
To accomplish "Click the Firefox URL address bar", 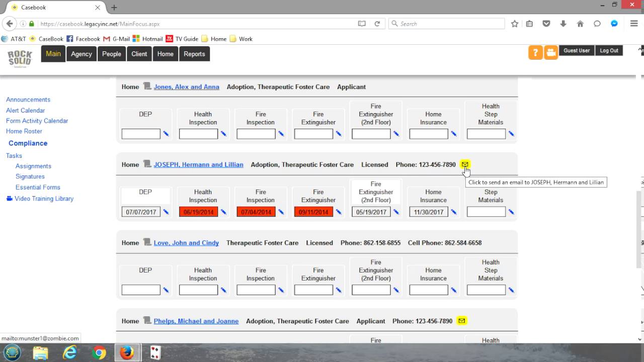I will [196, 24].
